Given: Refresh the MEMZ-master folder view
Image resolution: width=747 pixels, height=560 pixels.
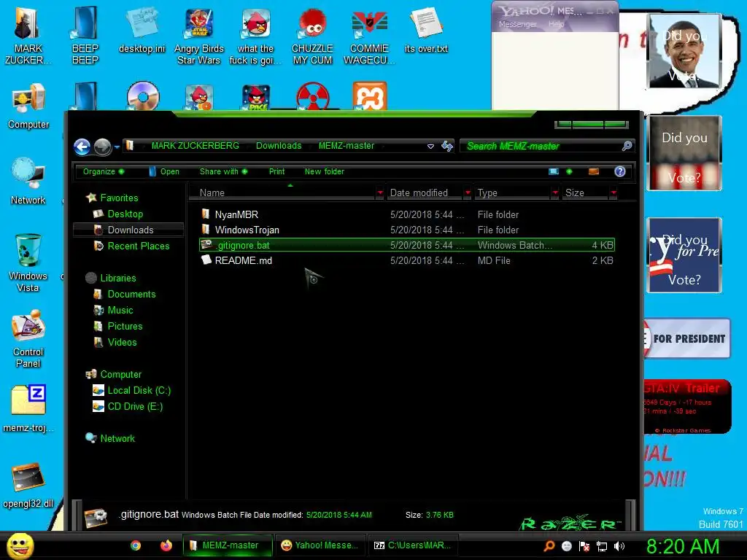Looking at the screenshot, I should pyautogui.click(x=447, y=146).
